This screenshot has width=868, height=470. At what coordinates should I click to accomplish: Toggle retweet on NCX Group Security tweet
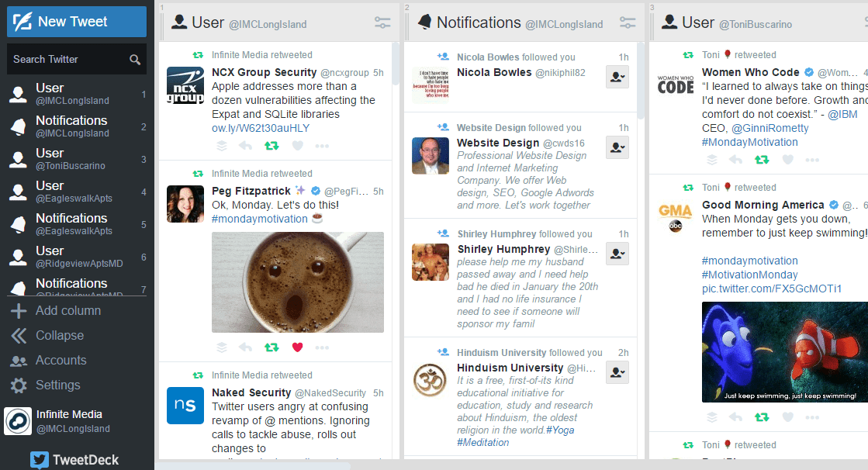click(x=271, y=146)
